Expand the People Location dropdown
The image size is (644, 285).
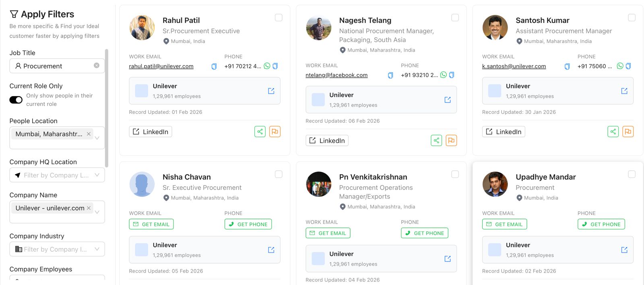tap(97, 138)
